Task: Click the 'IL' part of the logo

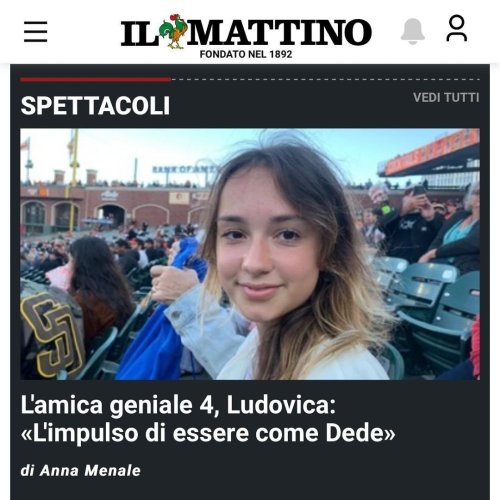Action: click(x=139, y=33)
